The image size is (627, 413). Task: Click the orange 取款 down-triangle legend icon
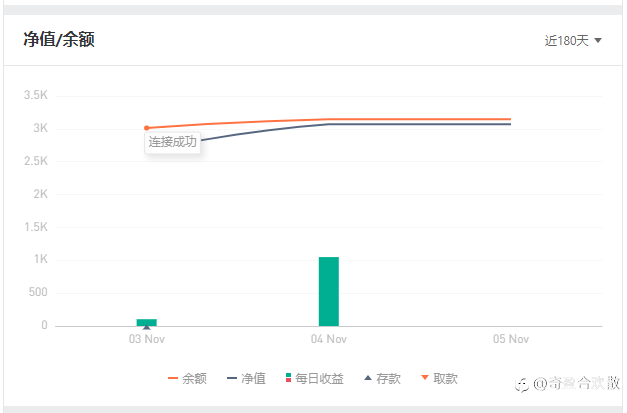[x=424, y=378]
